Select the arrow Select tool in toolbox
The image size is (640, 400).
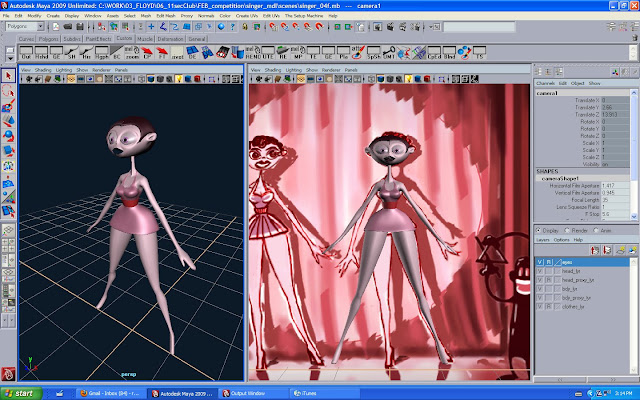(9, 76)
